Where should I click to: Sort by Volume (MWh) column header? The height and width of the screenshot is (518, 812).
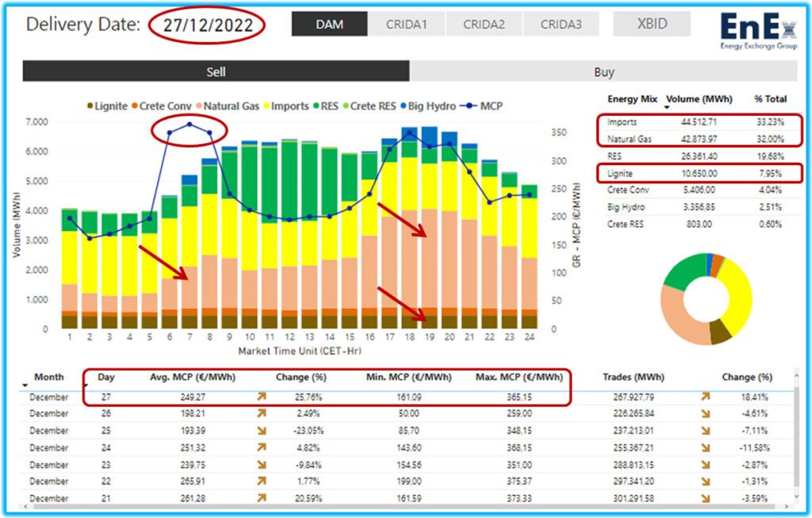[x=699, y=99]
